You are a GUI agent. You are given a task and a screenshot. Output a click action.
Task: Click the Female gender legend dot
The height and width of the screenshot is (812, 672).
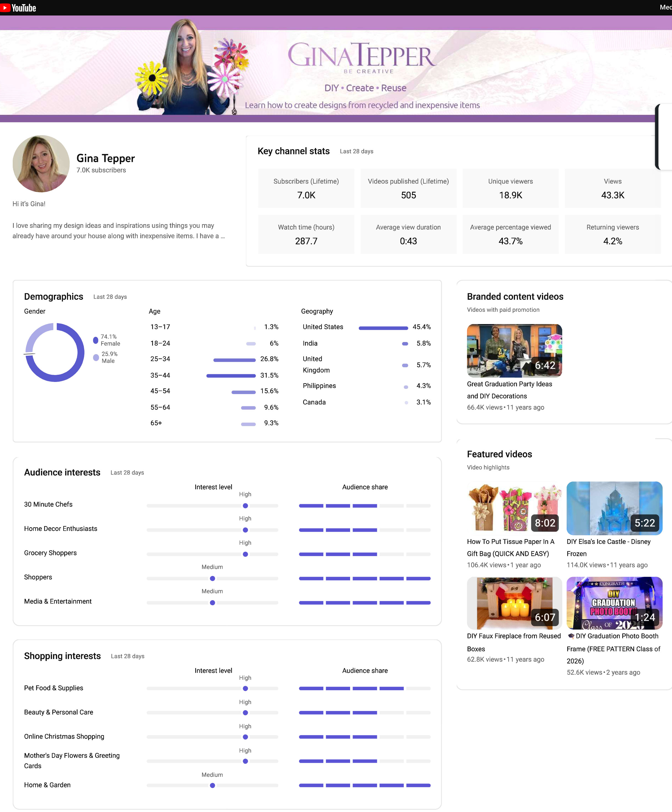click(x=95, y=340)
